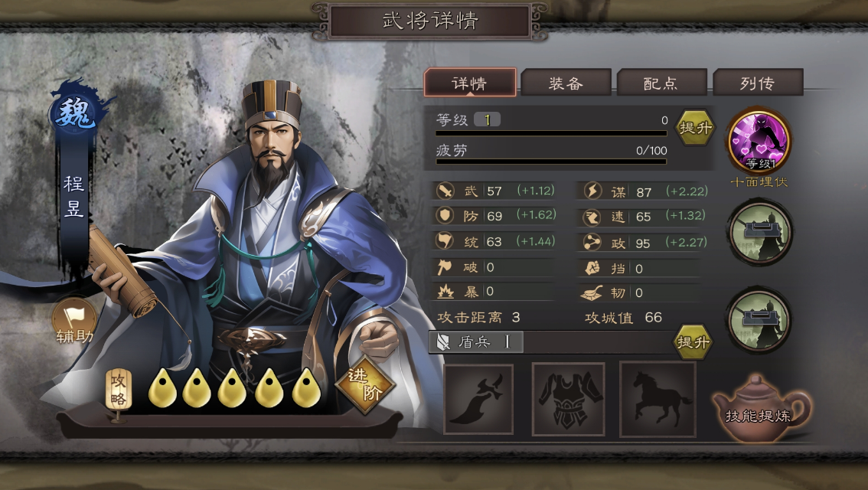868x490 pixels.
Task: Switch to the 配点 tab
Action: click(661, 83)
